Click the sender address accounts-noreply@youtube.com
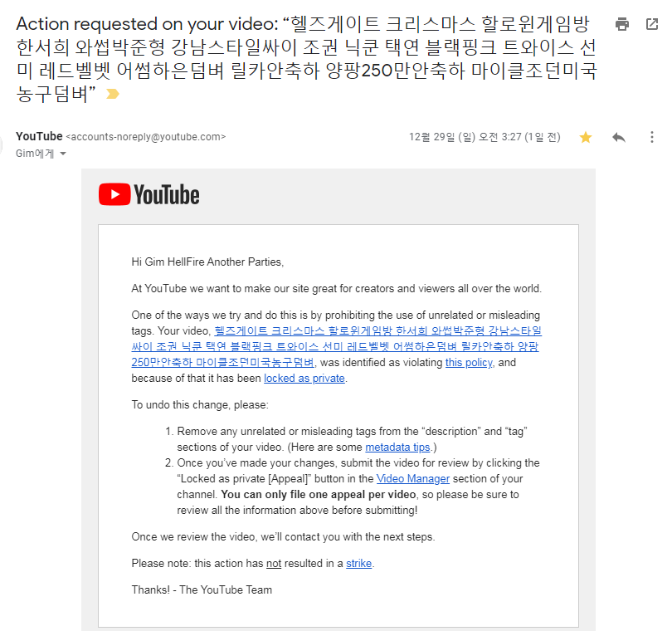This screenshot has height=631, width=672. 146,137
